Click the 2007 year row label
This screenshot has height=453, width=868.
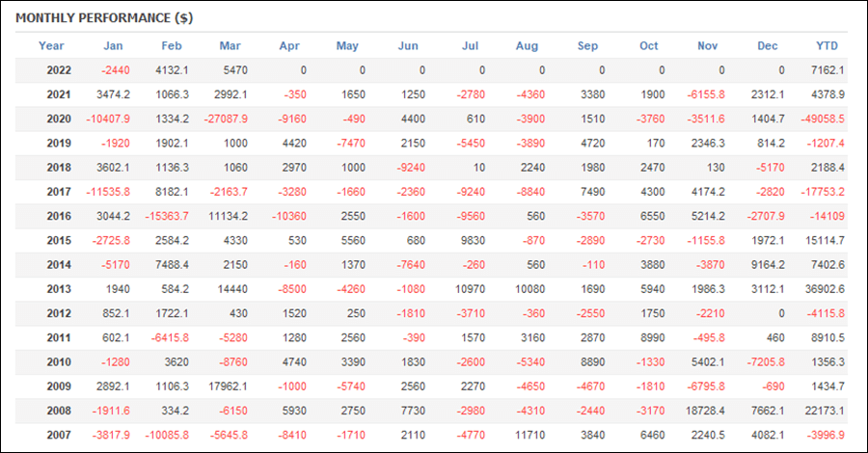pyautogui.click(x=59, y=436)
